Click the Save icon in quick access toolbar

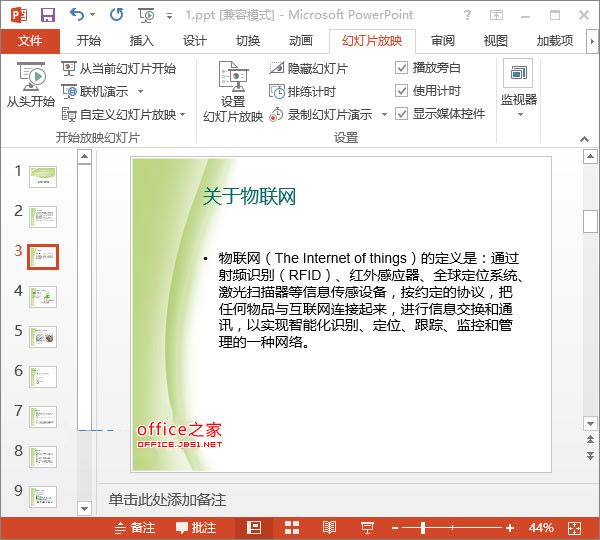[x=48, y=14]
